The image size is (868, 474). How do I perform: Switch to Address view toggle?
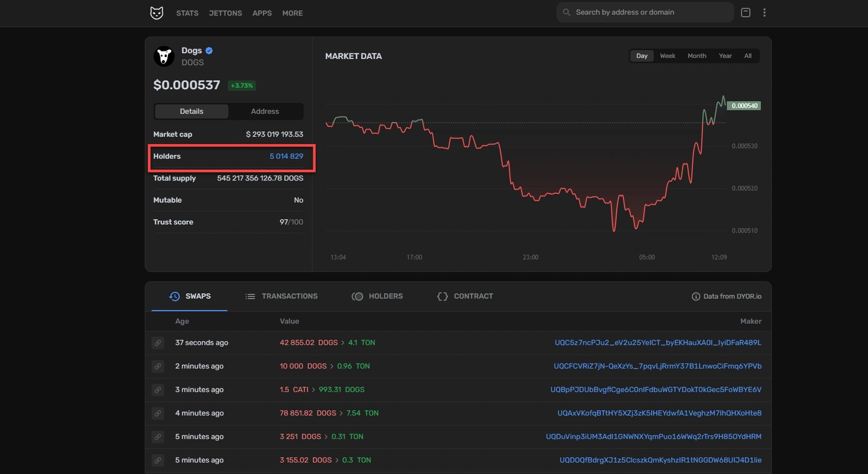click(x=265, y=112)
